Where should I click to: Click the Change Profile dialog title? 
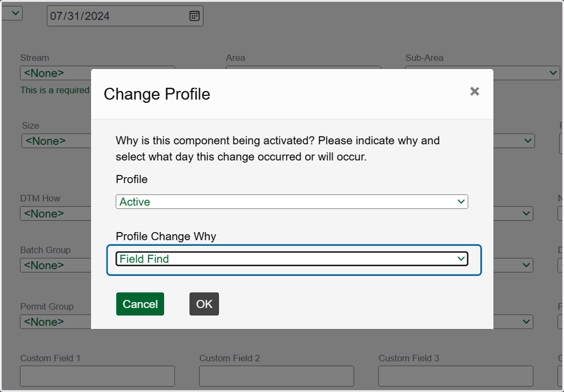(157, 94)
